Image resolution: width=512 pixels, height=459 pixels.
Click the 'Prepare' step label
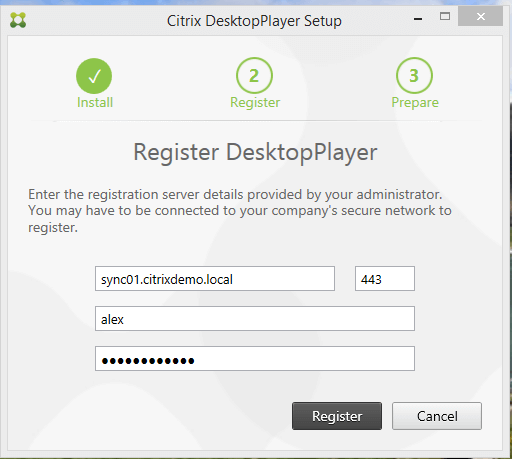click(415, 103)
